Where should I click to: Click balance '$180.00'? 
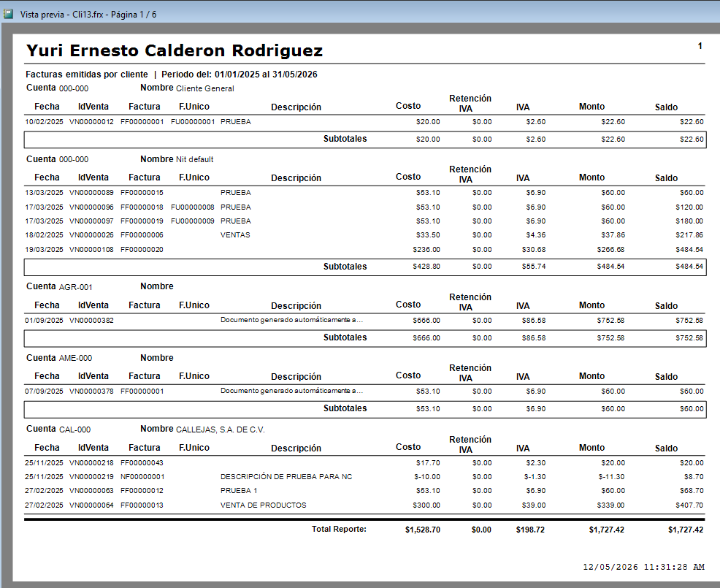point(689,221)
